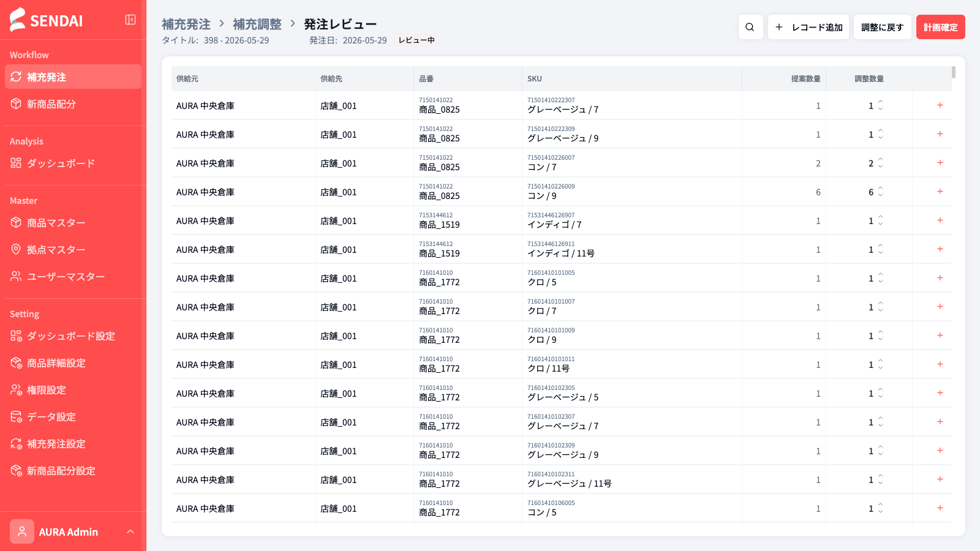Open ダッシュボード menu item

click(73, 163)
